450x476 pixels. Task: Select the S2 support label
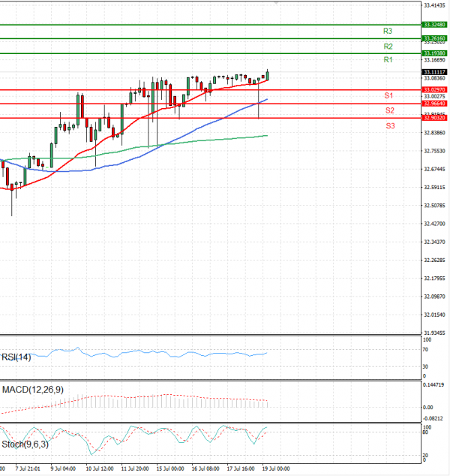click(x=390, y=110)
